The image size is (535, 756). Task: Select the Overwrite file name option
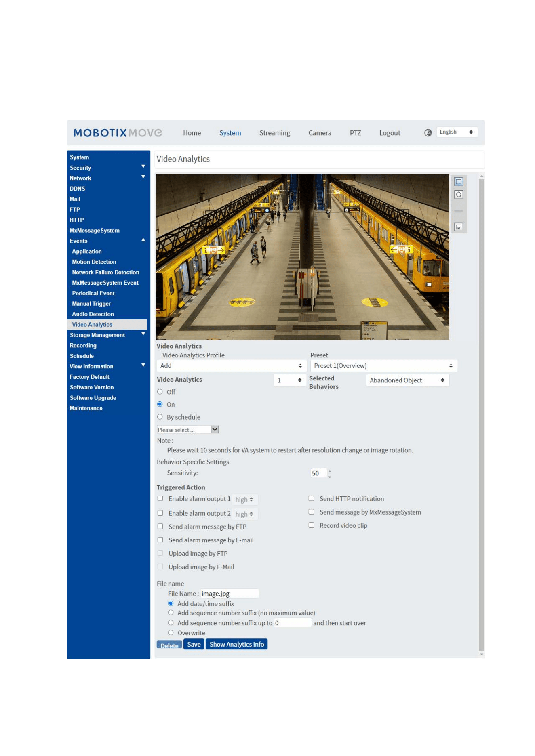point(171,632)
